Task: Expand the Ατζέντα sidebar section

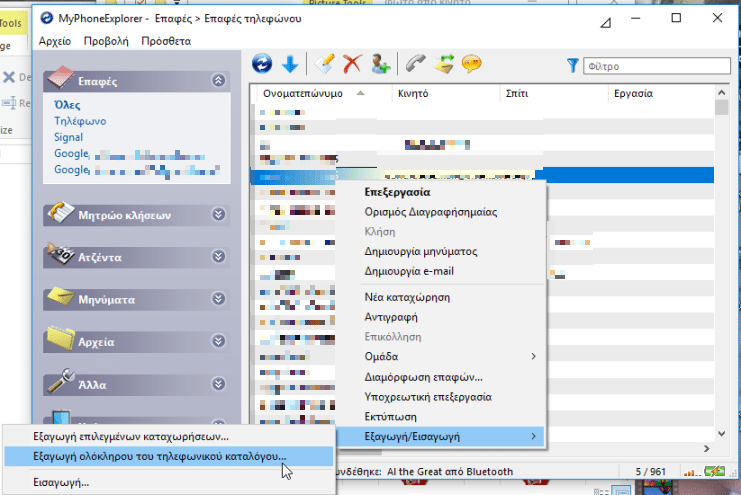Action: click(218, 257)
